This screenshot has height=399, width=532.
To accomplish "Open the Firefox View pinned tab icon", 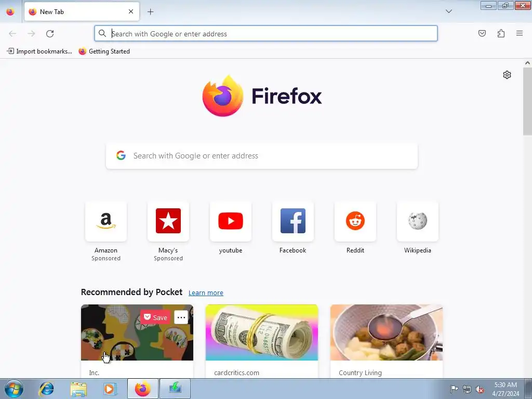I will click(x=10, y=12).
